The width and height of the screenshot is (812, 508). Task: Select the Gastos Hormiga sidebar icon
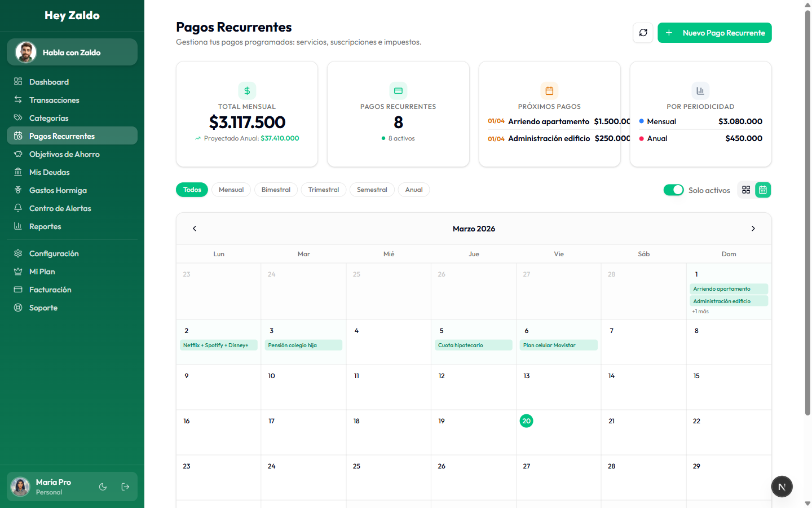click(x=17, y=190)
